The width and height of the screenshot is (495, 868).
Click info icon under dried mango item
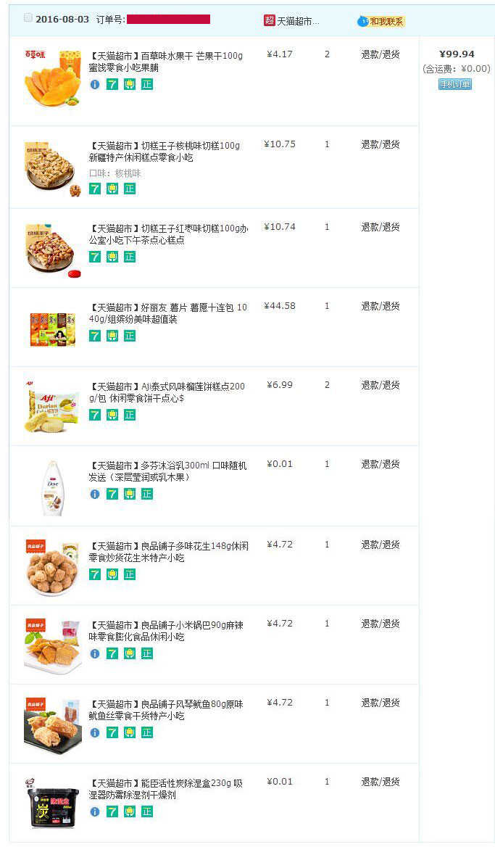tap(95, 84)
